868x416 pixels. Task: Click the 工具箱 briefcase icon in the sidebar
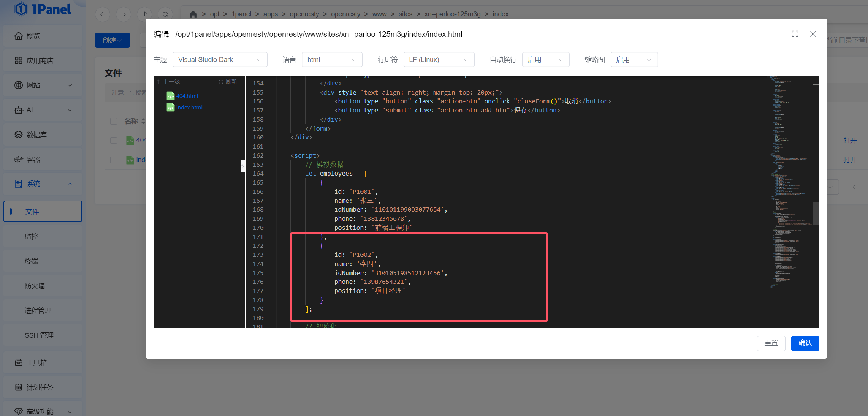pos(18,362)
